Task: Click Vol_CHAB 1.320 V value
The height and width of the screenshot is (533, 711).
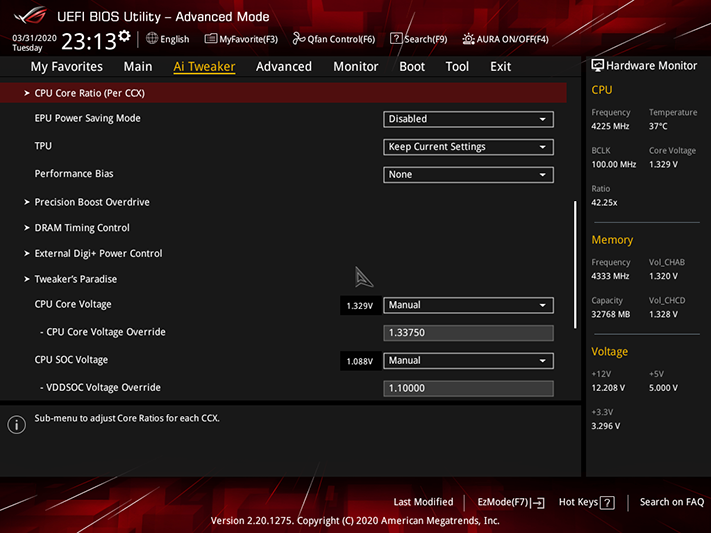Action: click(x=663, y=276)
